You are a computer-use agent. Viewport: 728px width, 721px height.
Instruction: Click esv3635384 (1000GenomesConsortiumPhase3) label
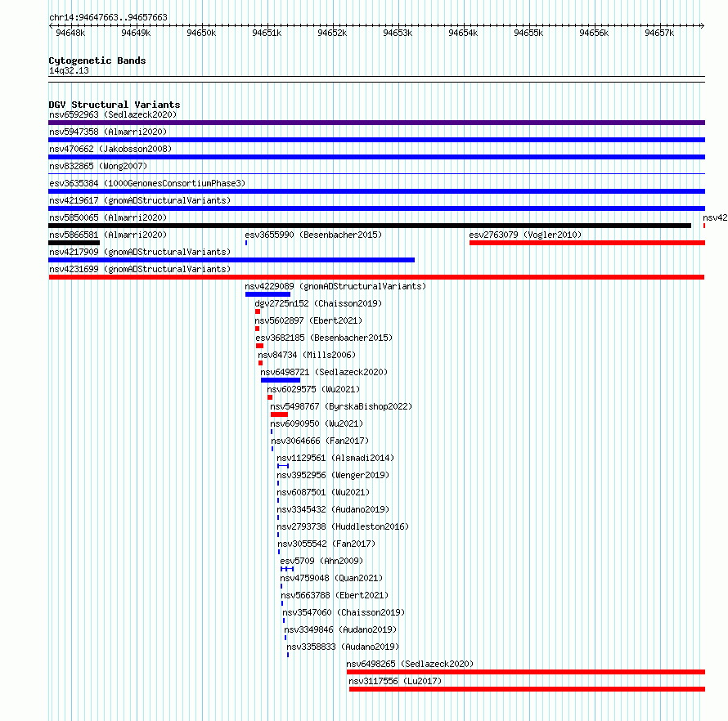[147, 183]
